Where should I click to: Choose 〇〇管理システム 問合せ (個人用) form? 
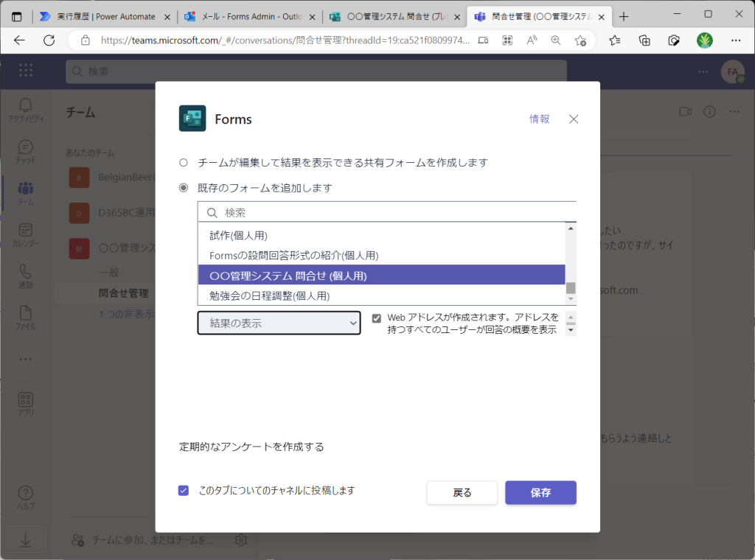click(381, 275)
